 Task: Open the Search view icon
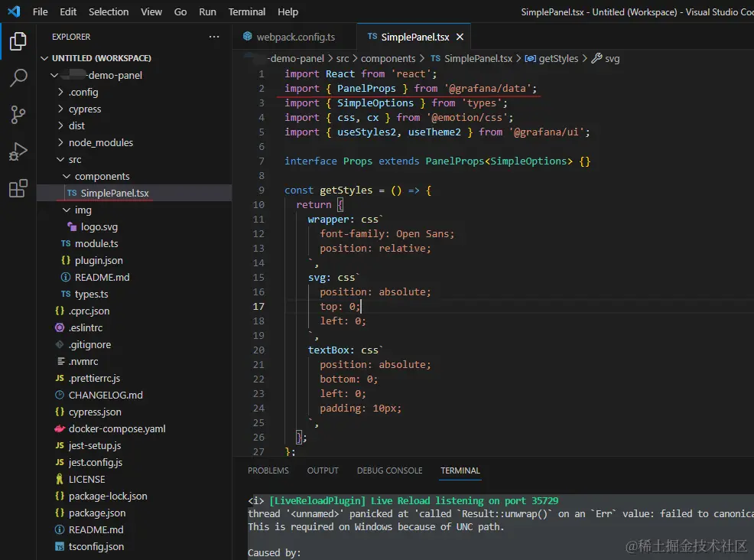(x=18, y=78)
